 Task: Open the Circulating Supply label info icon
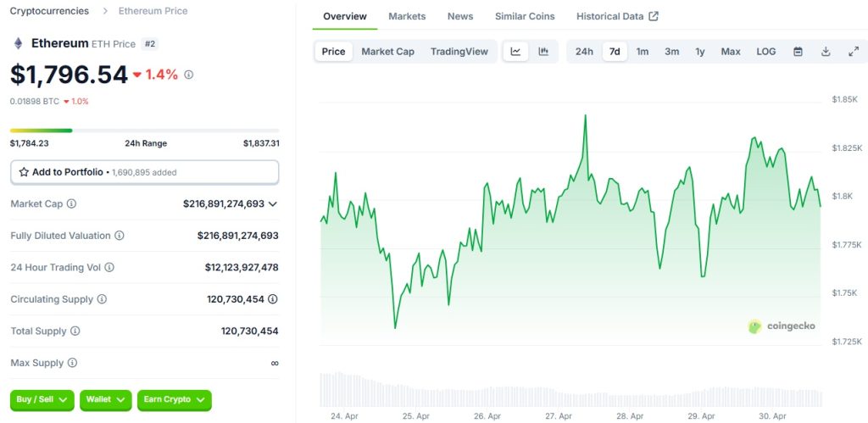click(102, 299)
